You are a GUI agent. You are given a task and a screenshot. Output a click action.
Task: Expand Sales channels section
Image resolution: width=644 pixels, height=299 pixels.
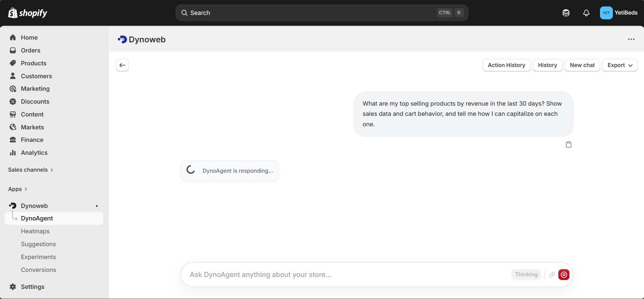30,170
